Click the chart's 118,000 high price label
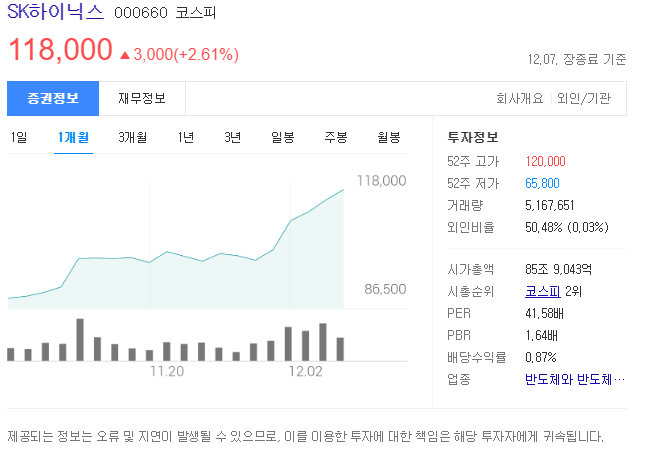 coord(381,180)
